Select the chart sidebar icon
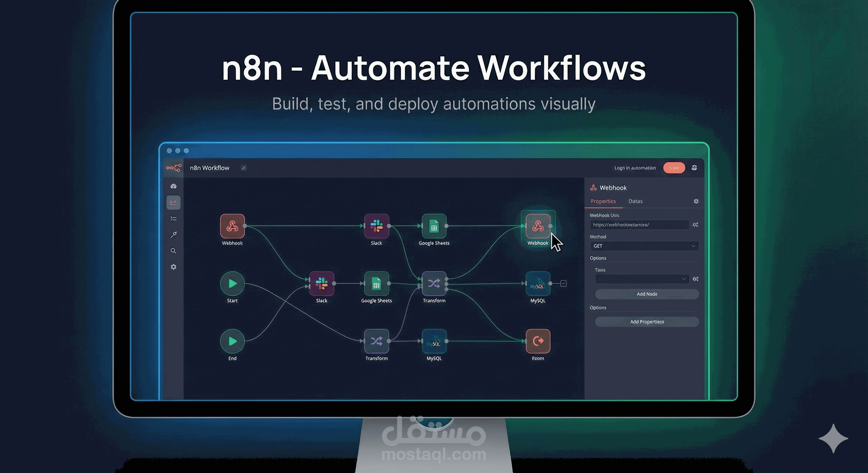This screenshot has height=473, width=868. [174, 202]
